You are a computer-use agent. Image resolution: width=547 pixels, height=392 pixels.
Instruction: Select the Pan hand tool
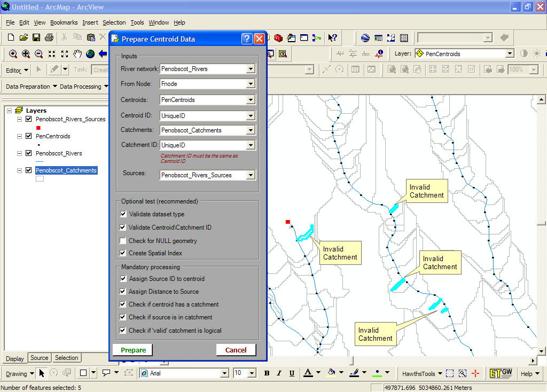pos(77,54)
